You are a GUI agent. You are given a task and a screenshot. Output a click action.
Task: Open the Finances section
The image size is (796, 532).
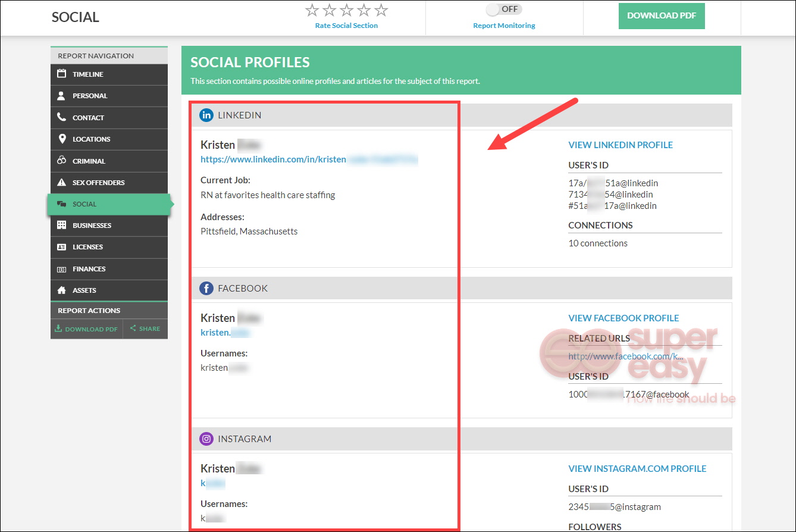pyautogui.click(x=109, y=269)
